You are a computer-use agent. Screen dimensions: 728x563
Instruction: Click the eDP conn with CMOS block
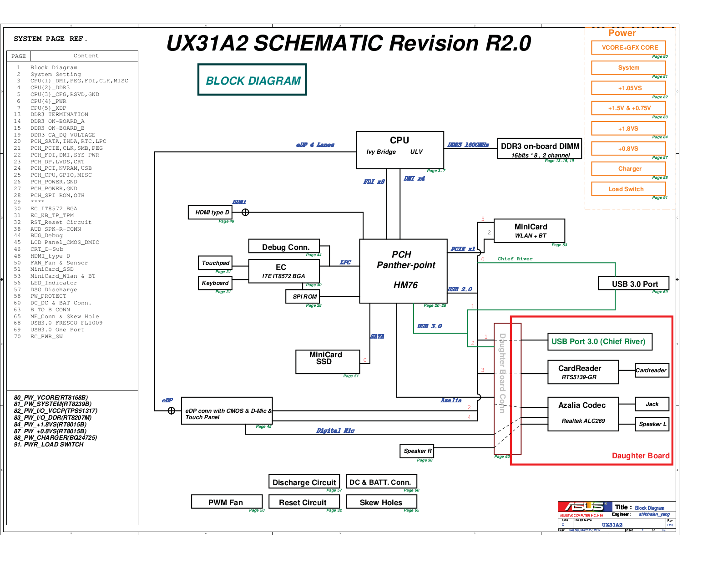pyautogui.click(x=227, y=411)
